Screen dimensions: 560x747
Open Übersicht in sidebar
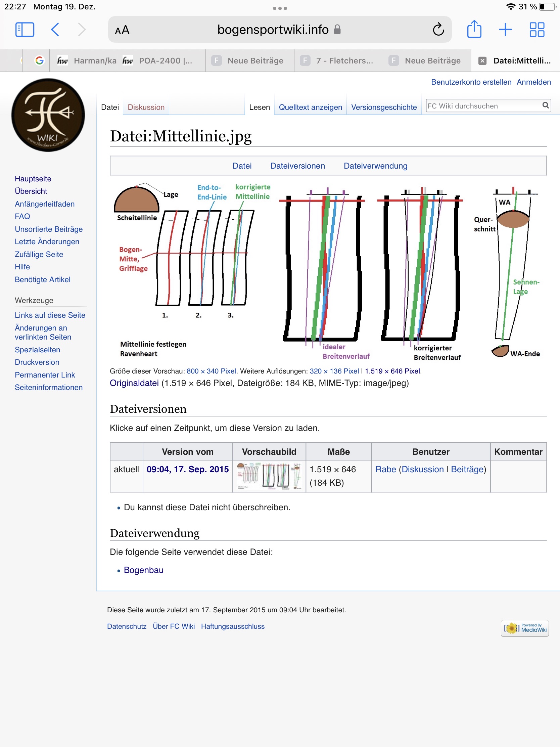tap(31, 191)
